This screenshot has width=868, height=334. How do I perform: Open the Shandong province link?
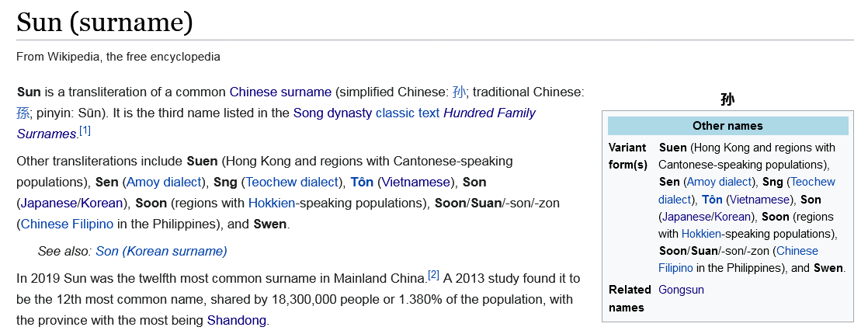pos(236,320)
